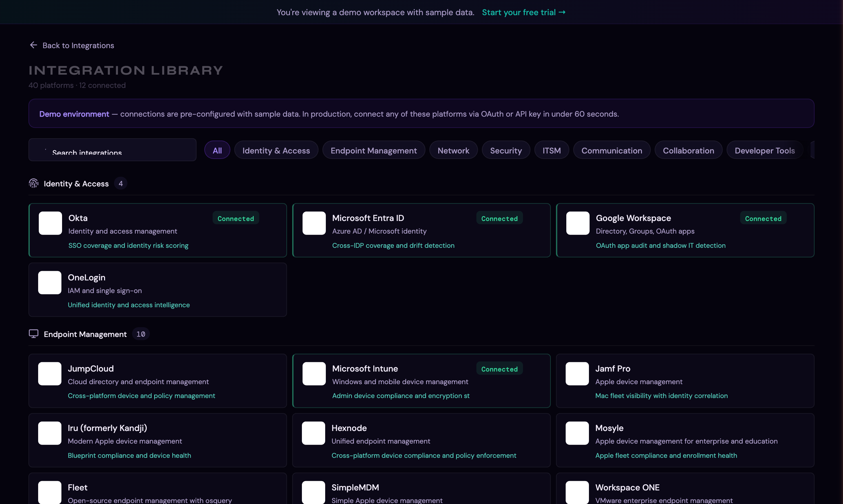Click the OneLogin logo tile
Screen dimensions: 843x504
tap(49, 283)
